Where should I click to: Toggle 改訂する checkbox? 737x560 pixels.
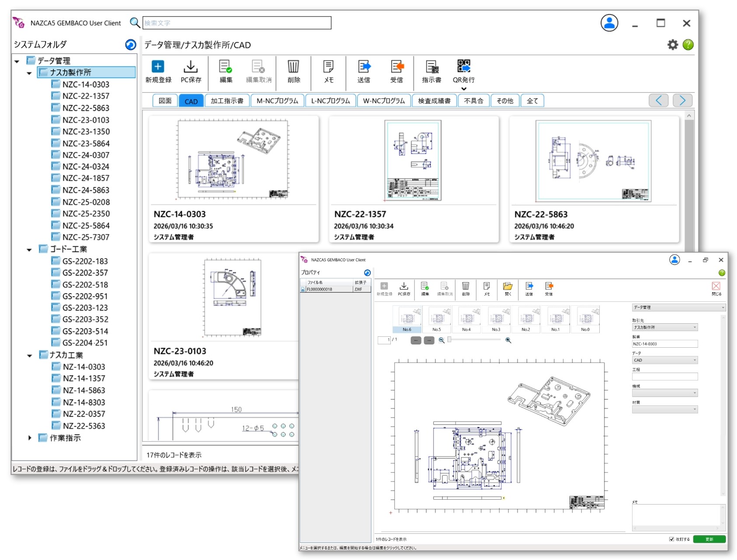(x=671, y=539)
